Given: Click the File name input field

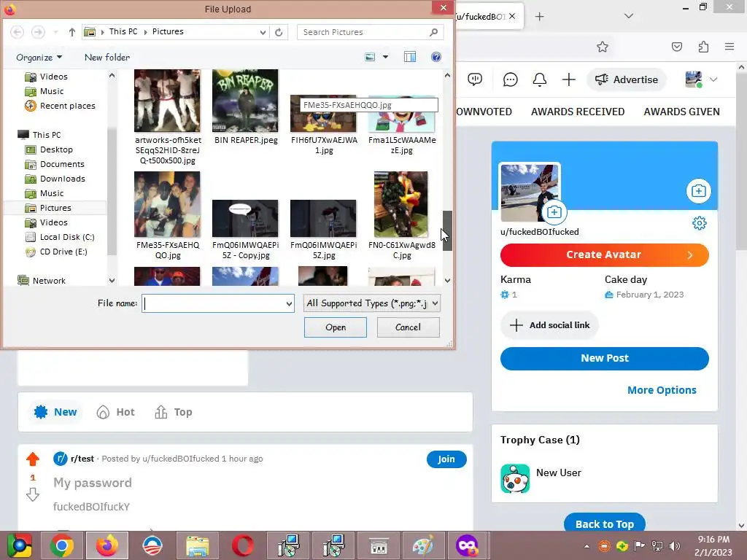Looking at the screenshot, I should point(213,303).
